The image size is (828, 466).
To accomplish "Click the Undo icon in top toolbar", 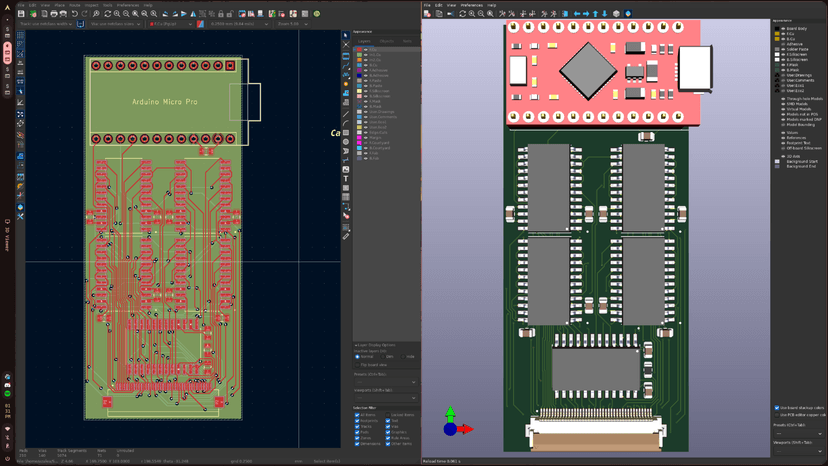I will coord(75,14).
